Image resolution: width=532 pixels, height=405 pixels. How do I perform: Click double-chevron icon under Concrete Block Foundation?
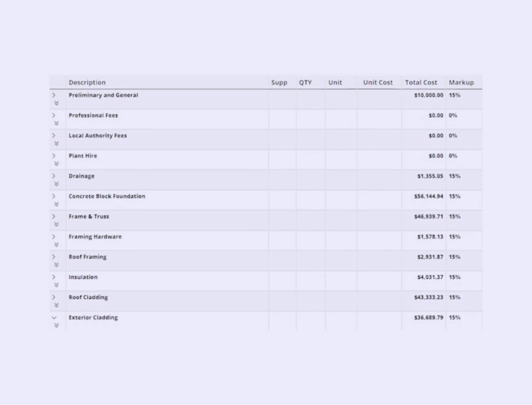coord(56,204)
